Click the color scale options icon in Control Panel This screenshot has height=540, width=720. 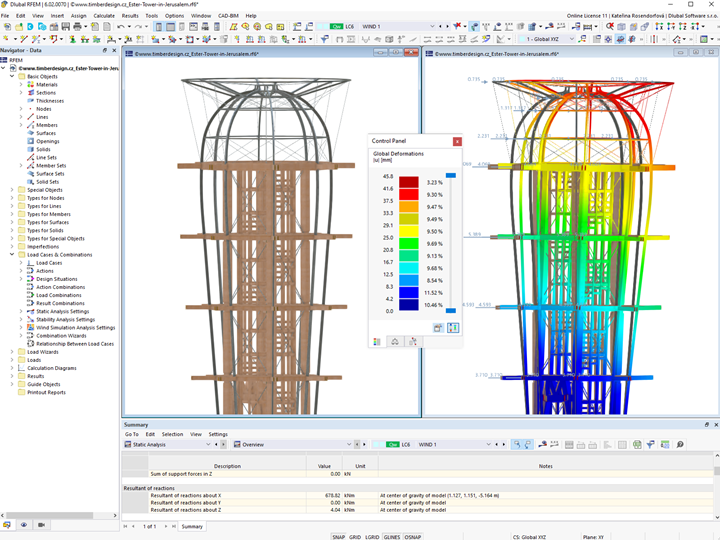click(453, 328)
